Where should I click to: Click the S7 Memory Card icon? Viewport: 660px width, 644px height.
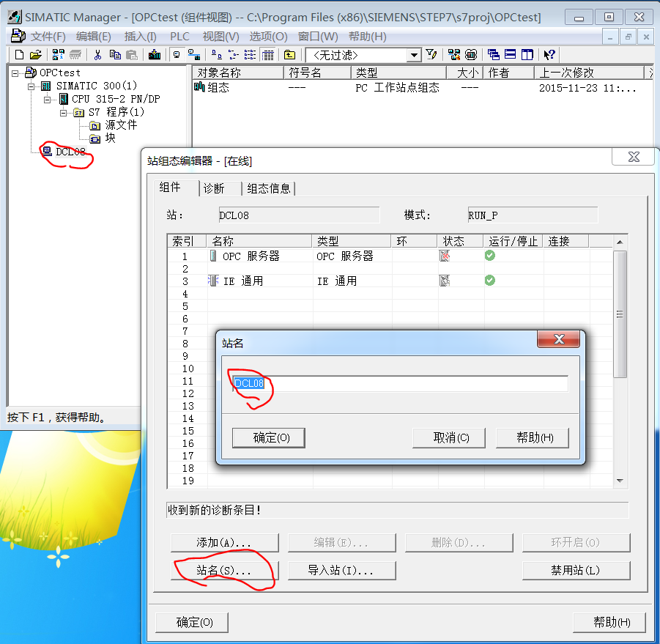[75, 55]
